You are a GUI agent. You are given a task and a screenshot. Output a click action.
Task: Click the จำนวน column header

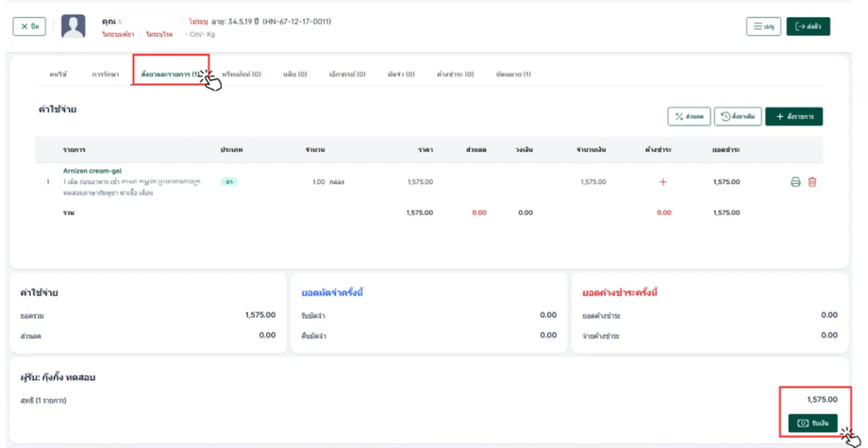[x=314, y=150]
